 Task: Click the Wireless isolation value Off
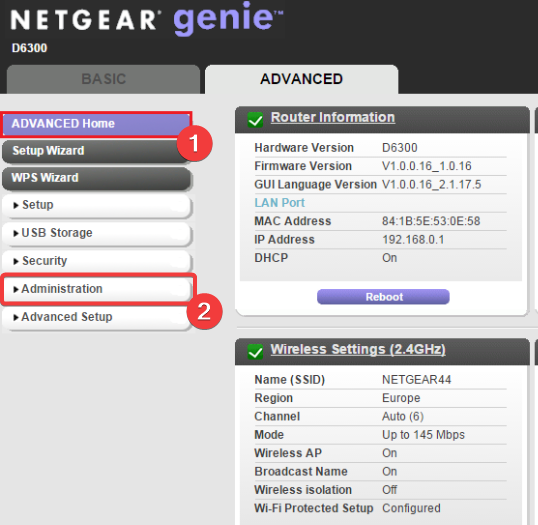(x=389, y=490)
